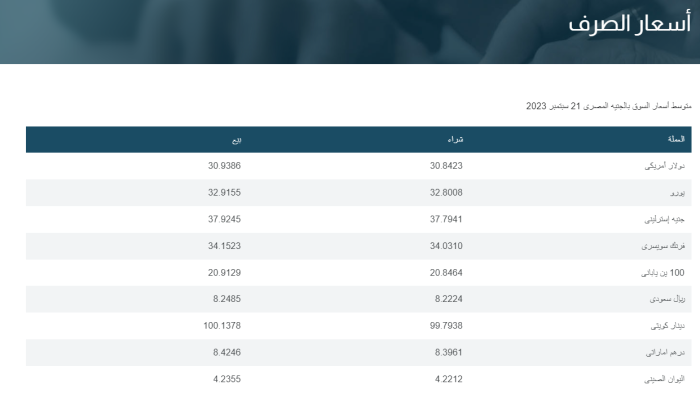
Task: Select the يورو currency row label
Action: pyautogui.click(x=677, y=193)
